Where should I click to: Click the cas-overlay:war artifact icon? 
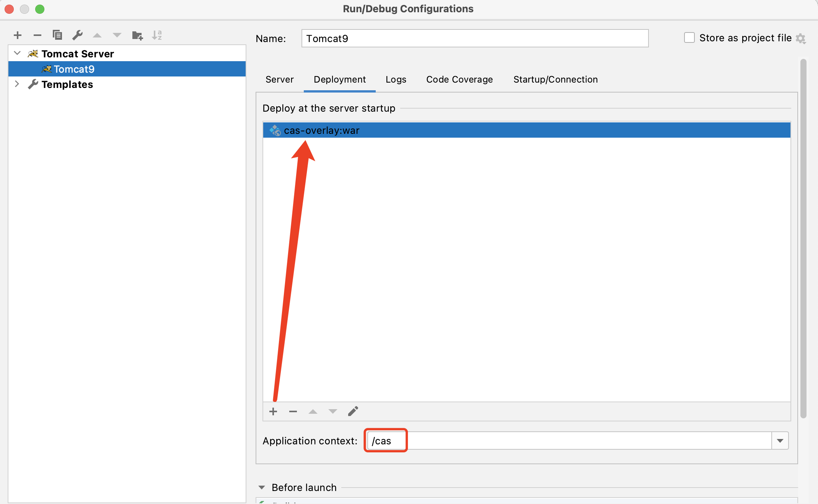(275, 130)
